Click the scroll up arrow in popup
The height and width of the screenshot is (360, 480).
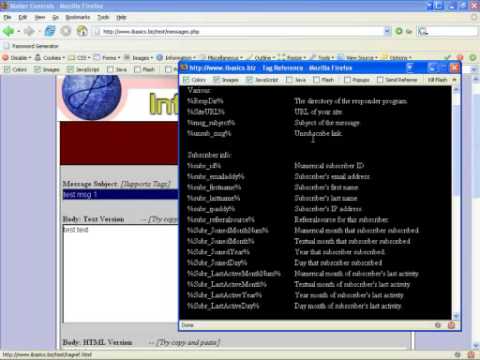click(x=456, y=89)
